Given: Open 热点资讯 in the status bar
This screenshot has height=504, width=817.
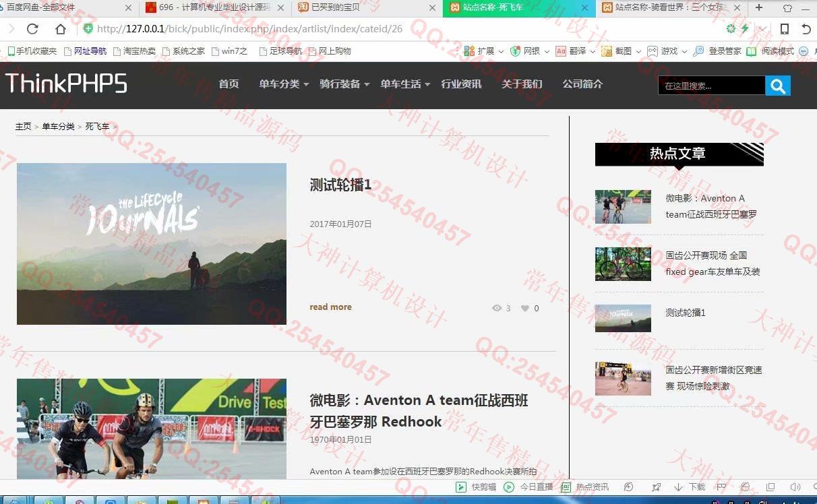Looking at the screenshot, I should [585, 487].
